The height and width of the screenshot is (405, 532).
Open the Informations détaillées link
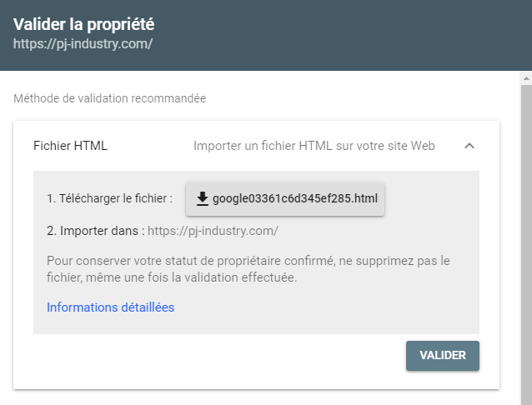[110, 307]
